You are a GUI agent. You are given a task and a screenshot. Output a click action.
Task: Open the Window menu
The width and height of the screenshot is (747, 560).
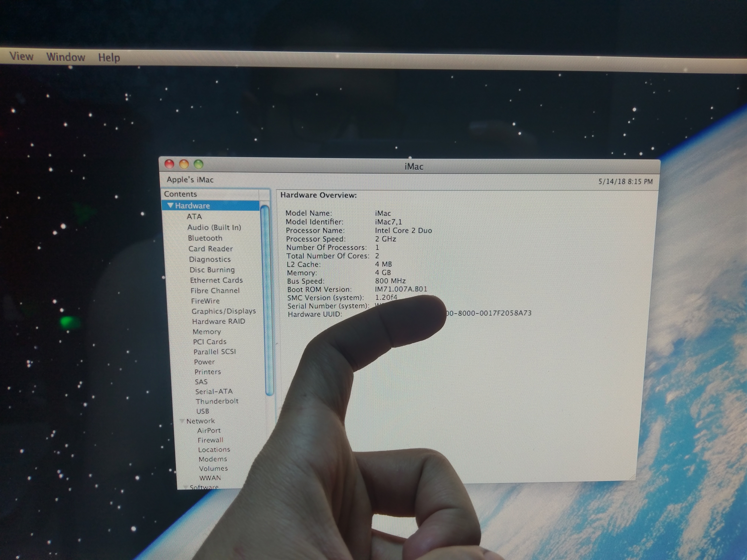point(66,57)
